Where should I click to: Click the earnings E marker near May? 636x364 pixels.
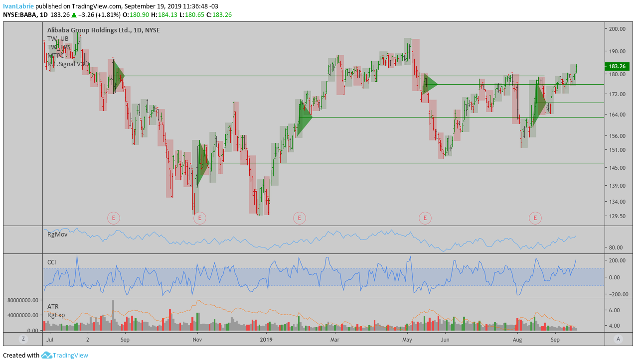pos(425,218)
